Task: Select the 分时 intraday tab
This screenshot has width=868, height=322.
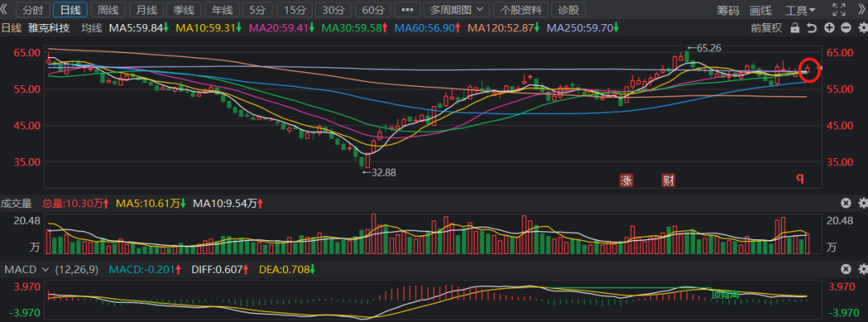Action: tap(32, 10)
